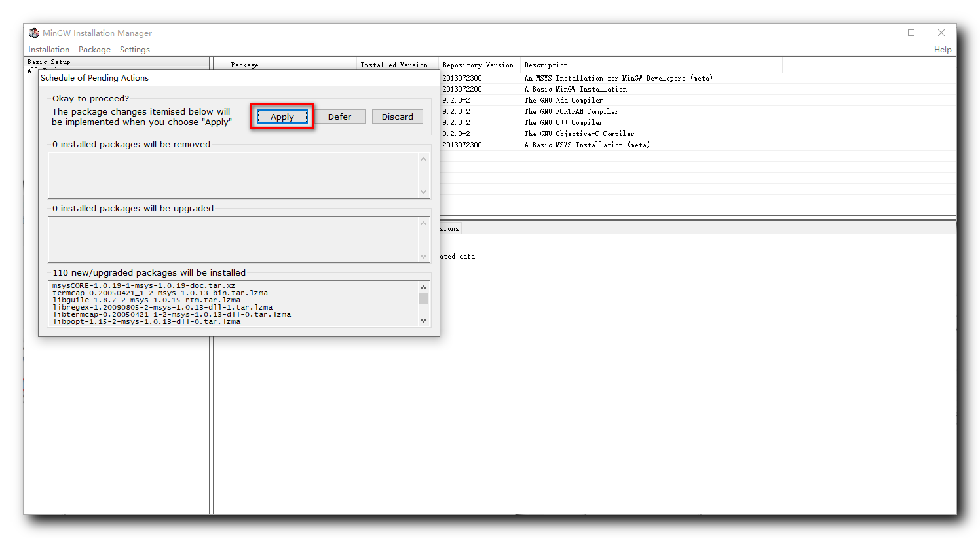Click the scroll-down arrow of the new packages list

(424, 321)
